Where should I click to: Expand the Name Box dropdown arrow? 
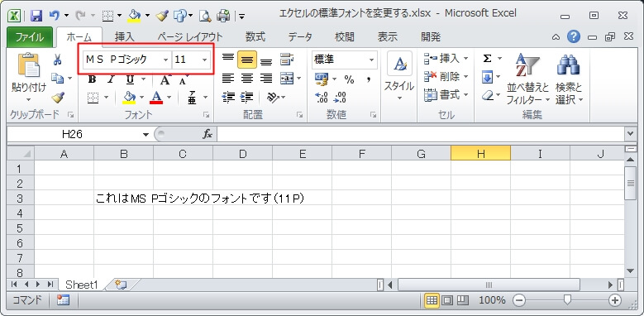coord(145,134)
